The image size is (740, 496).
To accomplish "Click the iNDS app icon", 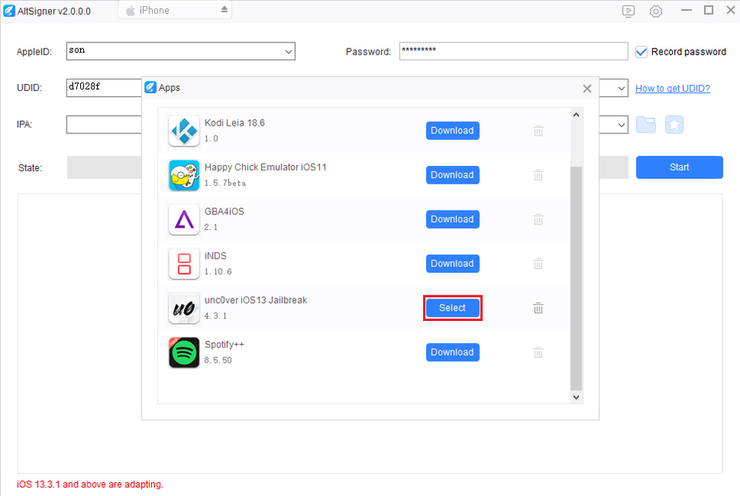I will click(x=184, y=264).
